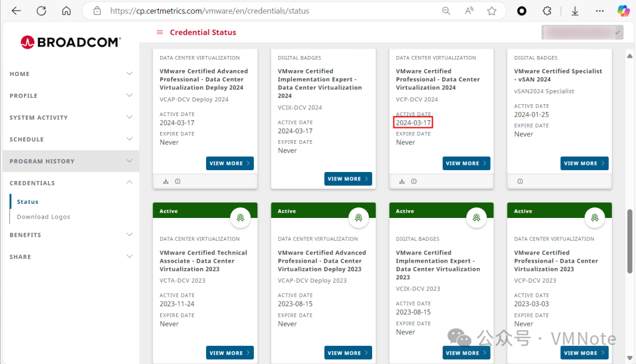636x364 pixels.
Task: Select the VCAP-DCV Deploy 2024 code text
Action: (194, 100)
